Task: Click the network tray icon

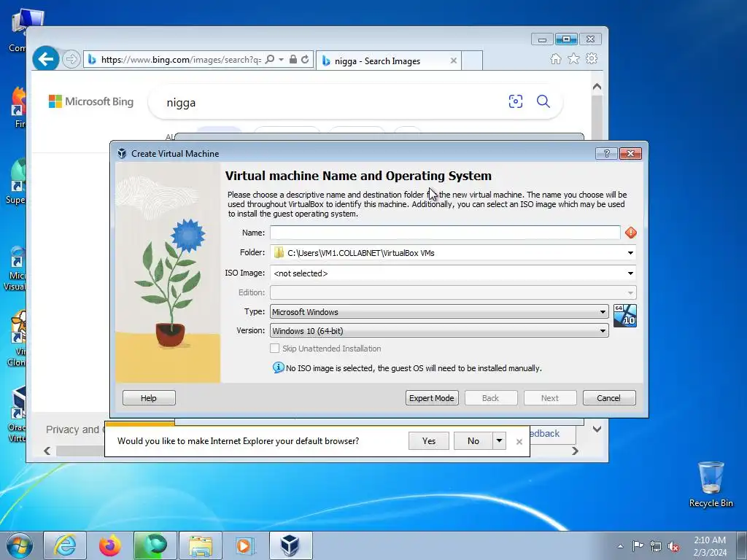Action: click(x=656, y=546)
